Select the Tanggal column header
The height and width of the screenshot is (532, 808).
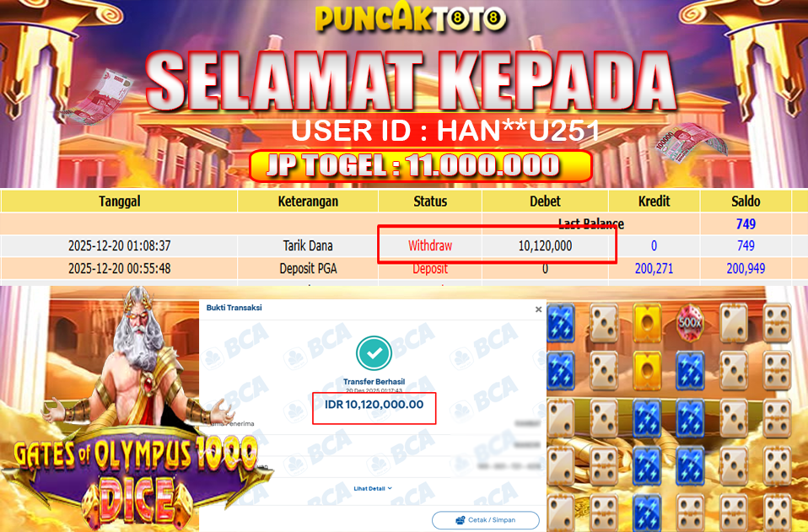[119, 201]
